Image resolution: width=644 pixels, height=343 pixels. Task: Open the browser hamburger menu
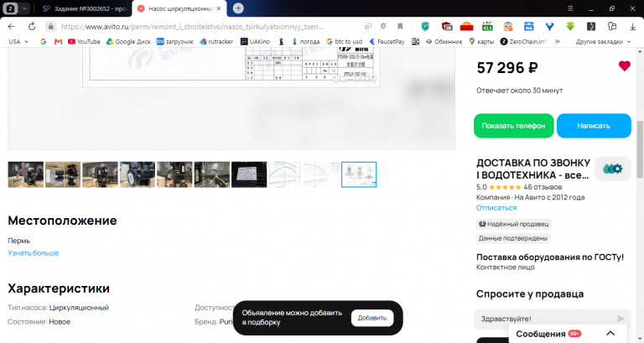(x=570, y=8)
